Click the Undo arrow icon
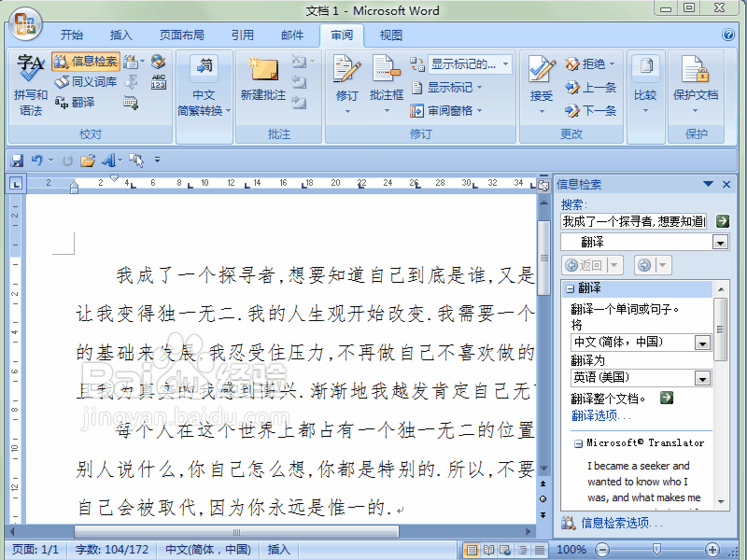747x560 pixels. tap(36, 161)
